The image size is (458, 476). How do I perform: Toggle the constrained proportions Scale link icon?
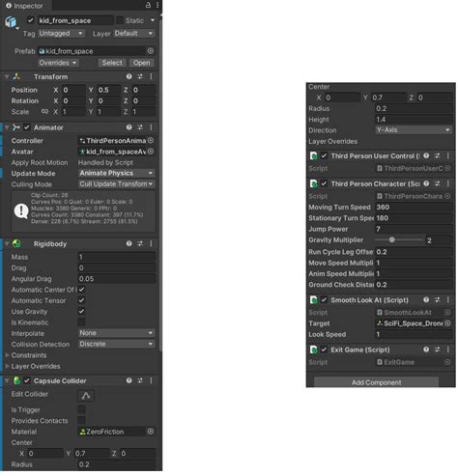pos(44,112)
